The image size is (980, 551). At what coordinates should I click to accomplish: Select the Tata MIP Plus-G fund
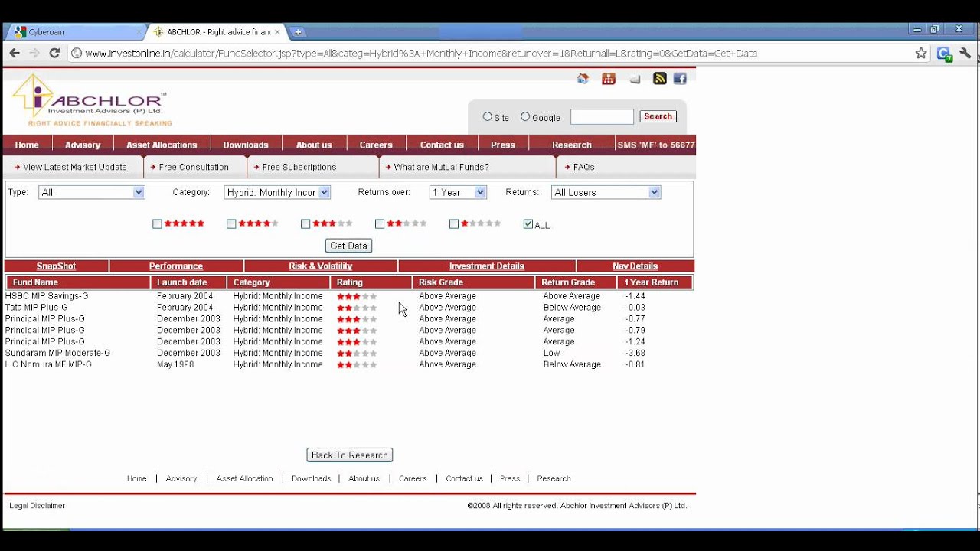coord(36,308)
